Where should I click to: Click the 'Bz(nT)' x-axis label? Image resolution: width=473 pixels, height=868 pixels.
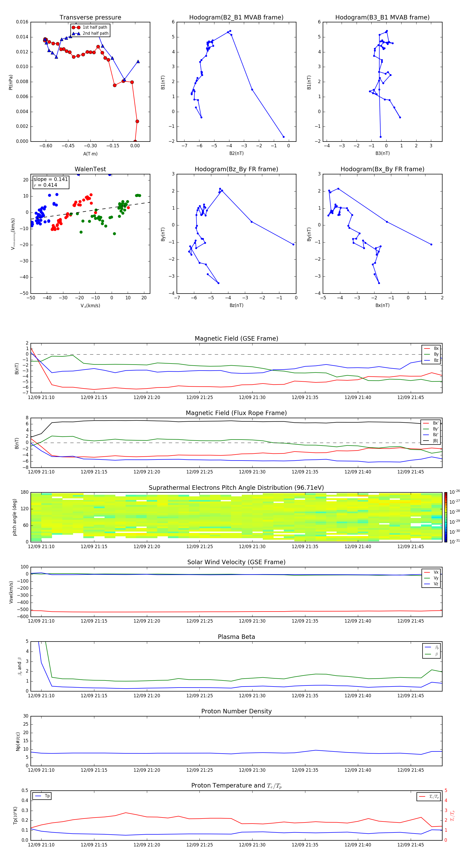tap(236, 305)
